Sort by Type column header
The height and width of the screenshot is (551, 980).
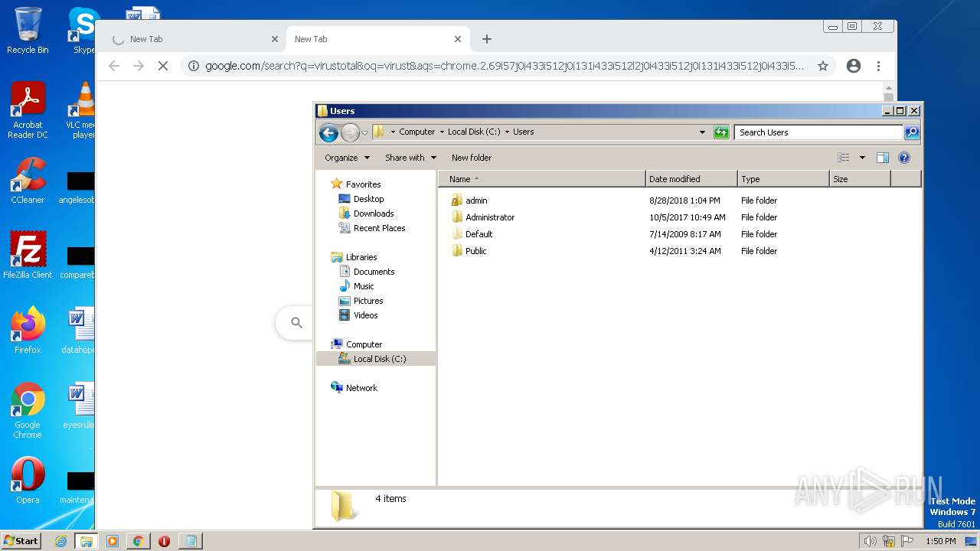pyautogui.click(x=783, y=179)
